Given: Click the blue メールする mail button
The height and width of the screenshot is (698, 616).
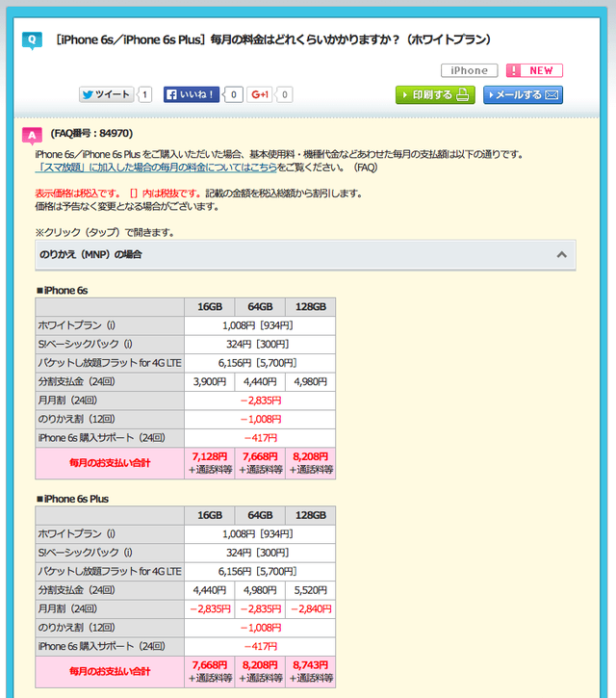Looking at the screenshot, I should (523, 94).
